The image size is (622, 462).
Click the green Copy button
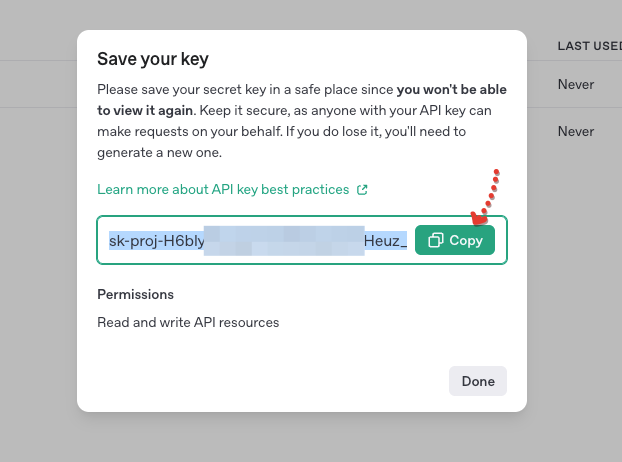(x=455, y=240)
